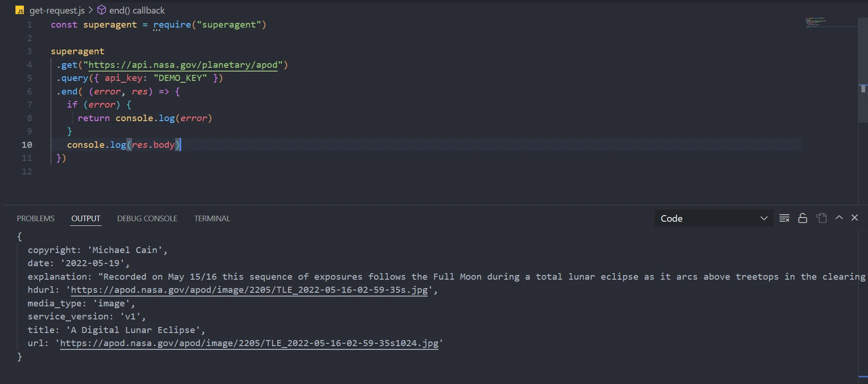Click the editor vertical scrollbar slider

click(863, 70)
